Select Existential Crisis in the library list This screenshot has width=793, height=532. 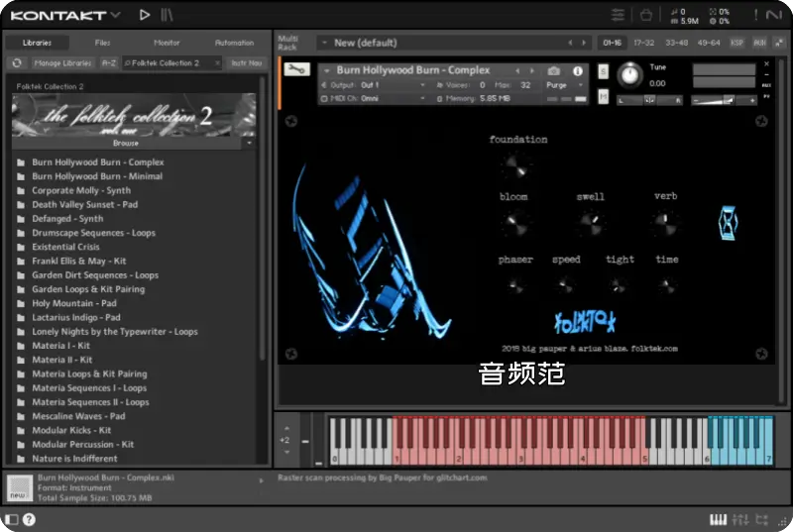[x=65, y=247]
